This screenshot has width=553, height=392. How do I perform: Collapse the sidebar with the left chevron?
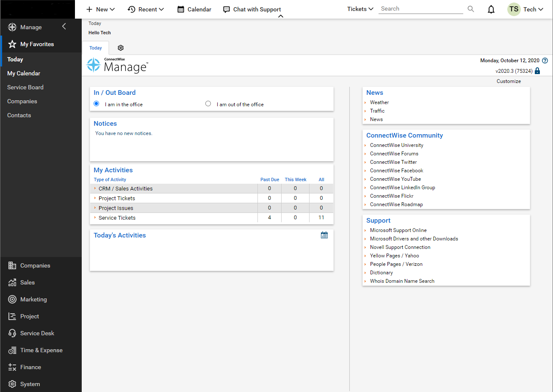pos(64,27)
